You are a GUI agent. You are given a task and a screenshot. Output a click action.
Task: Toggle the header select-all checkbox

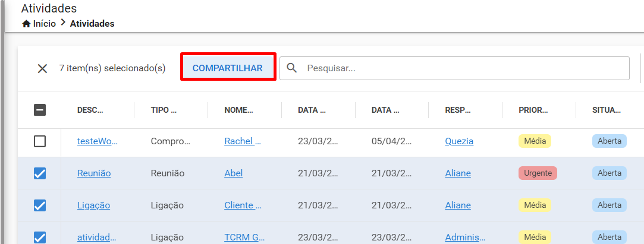pyautogui.click(x=40, y=110)
